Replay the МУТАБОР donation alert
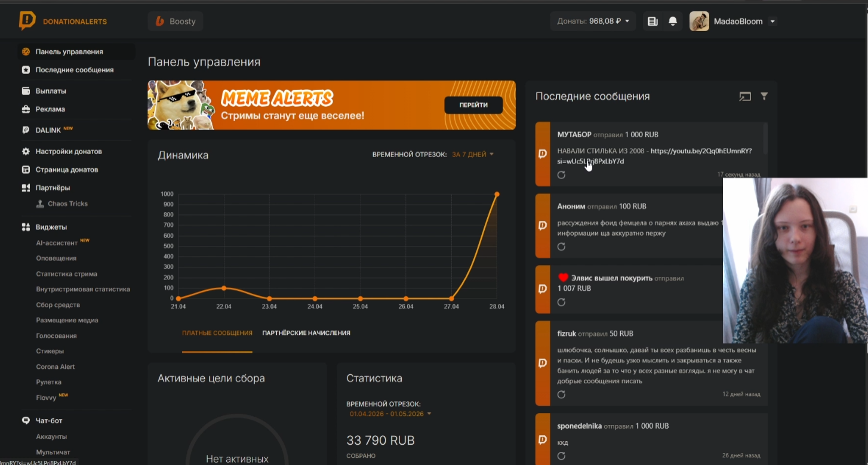Screen dimensions: 868x465 tap(561, 175)
